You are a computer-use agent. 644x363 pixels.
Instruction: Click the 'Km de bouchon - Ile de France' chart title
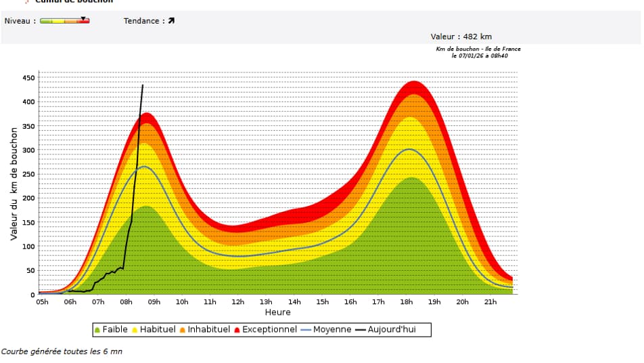coord(478,49)
